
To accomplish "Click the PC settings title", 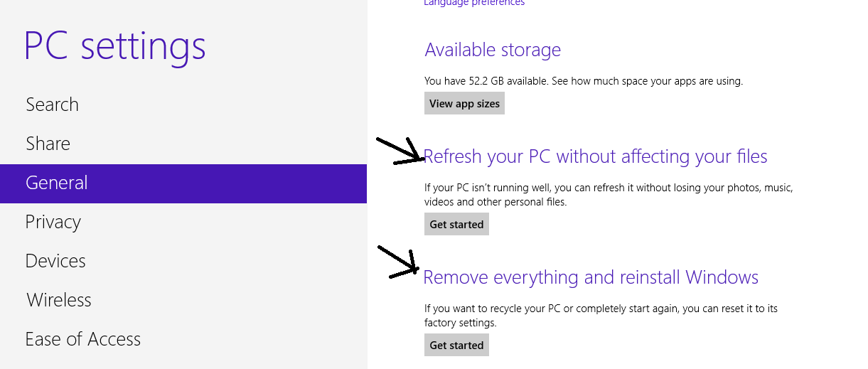I will [114, 46].
